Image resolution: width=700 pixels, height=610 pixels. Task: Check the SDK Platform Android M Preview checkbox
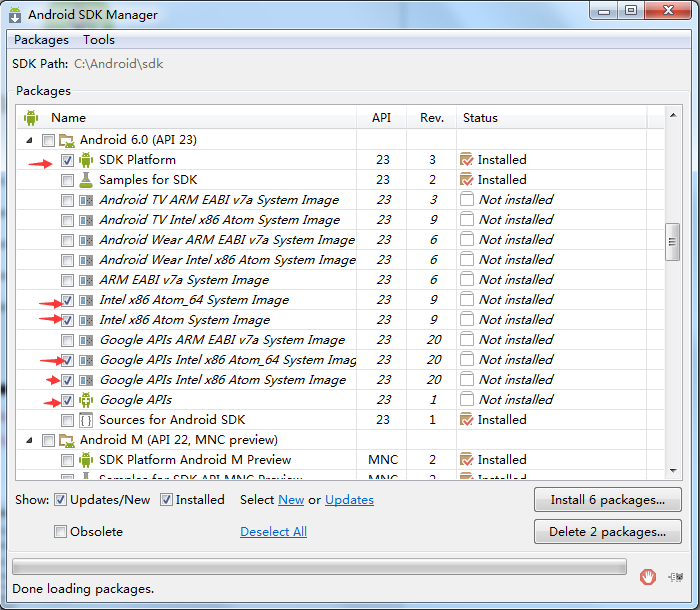tap(67, 460)
